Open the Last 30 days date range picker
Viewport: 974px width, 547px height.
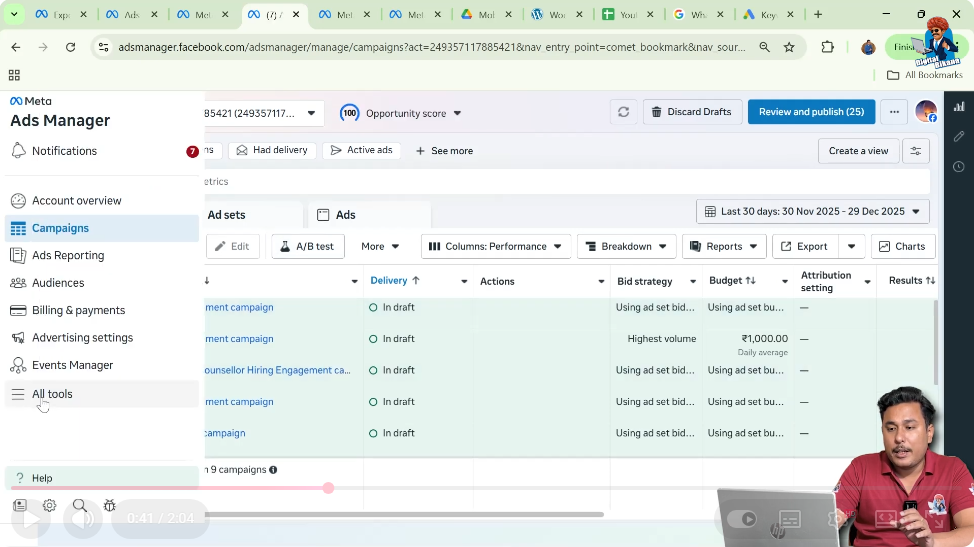coord(812,212)
